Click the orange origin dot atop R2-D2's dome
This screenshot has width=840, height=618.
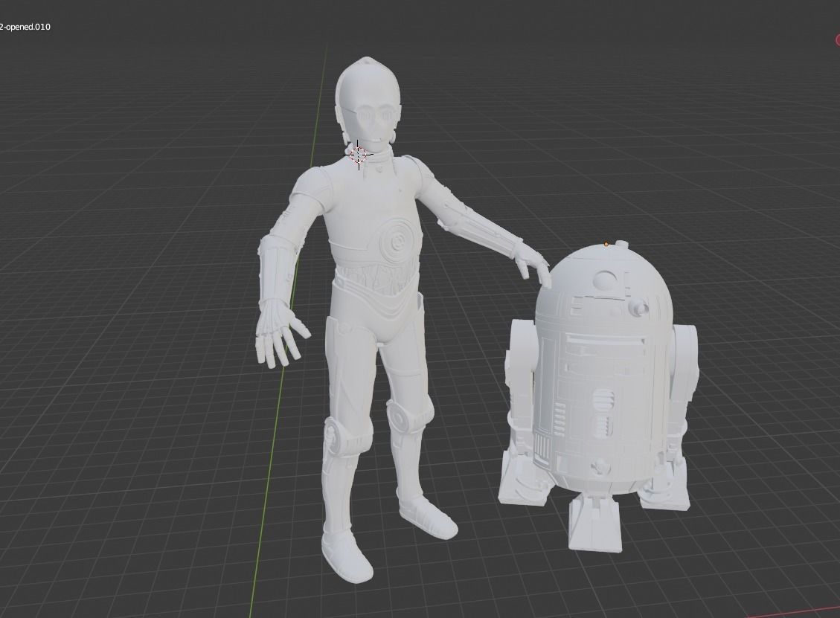point(606,244)
